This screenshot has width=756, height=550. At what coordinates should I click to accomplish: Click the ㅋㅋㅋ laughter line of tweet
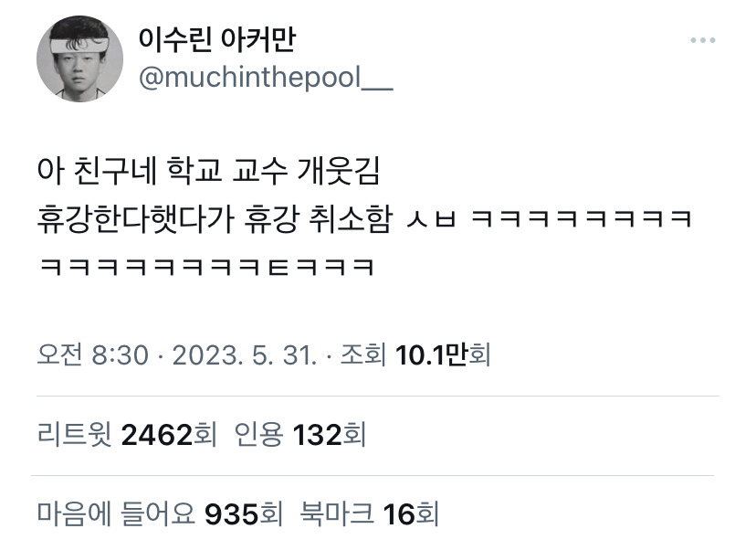pyautogui.click(x=207, y=267)
